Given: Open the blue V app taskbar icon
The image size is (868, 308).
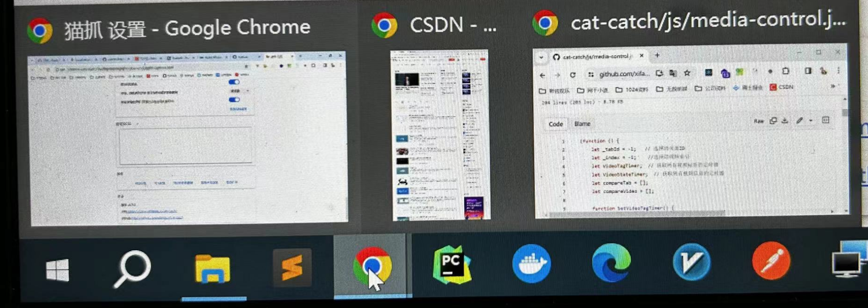Looking at the screenshot, I should point(691,262).
